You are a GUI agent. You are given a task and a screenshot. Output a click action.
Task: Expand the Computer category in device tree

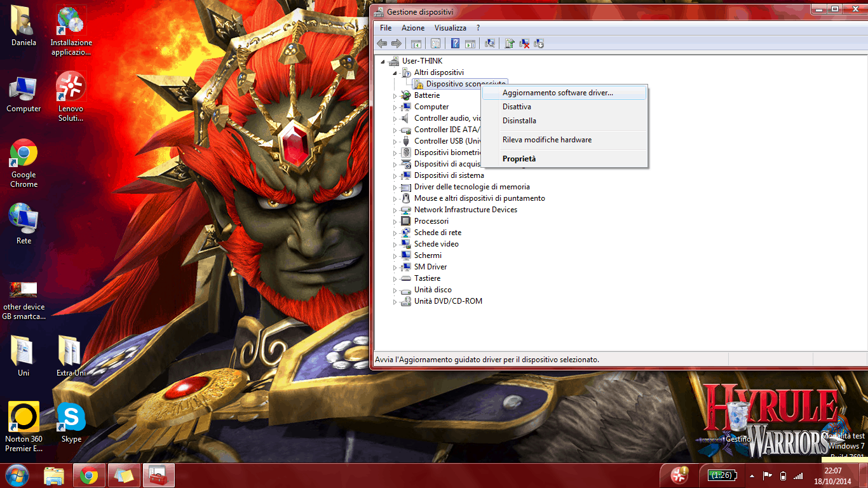coord(395,107)
